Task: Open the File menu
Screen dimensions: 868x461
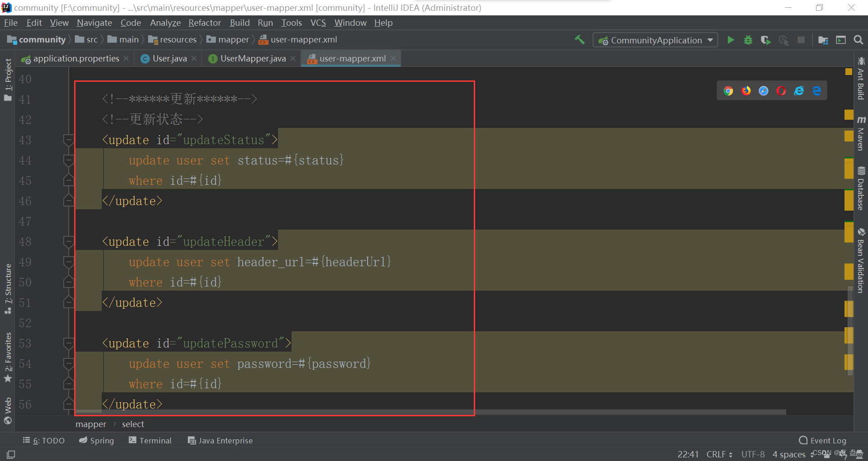Action: [11, 23]
